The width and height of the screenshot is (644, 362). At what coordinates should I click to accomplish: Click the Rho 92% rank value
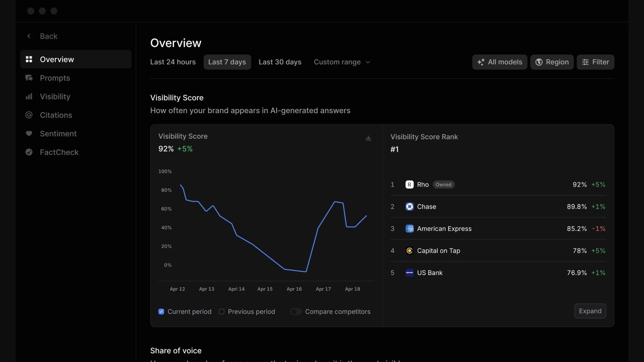click(580, 185)
